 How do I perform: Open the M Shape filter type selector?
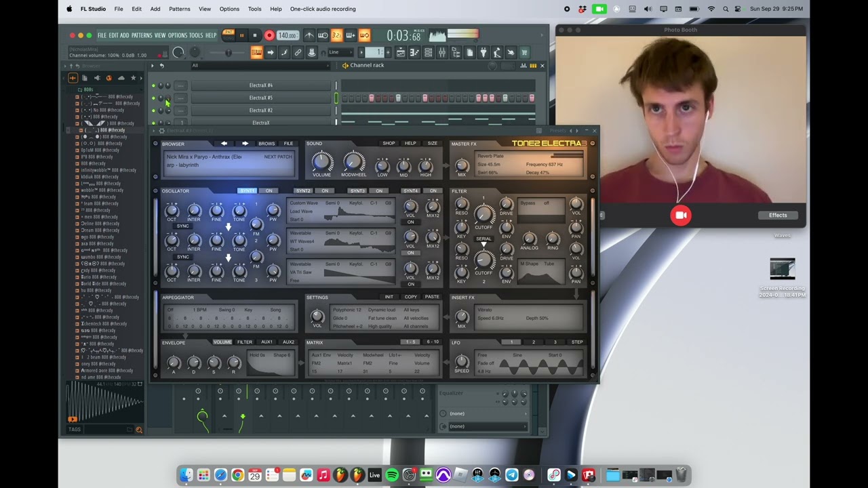point(530,264)
